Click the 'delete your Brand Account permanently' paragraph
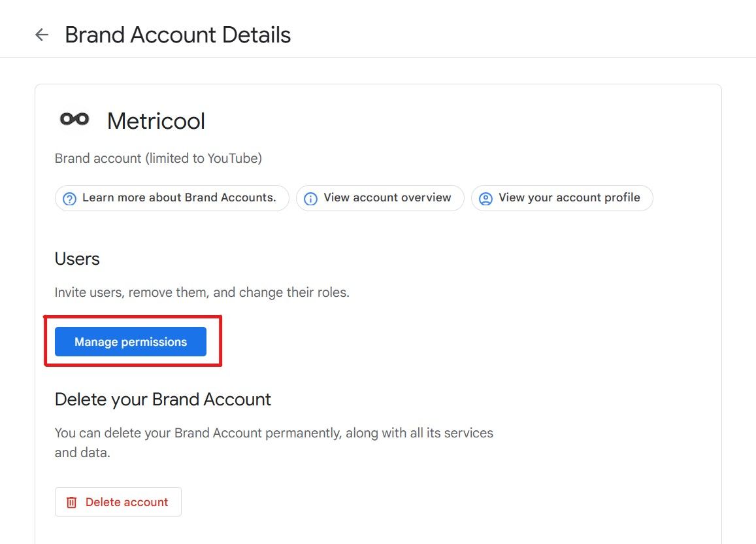 tap(274, 433)
